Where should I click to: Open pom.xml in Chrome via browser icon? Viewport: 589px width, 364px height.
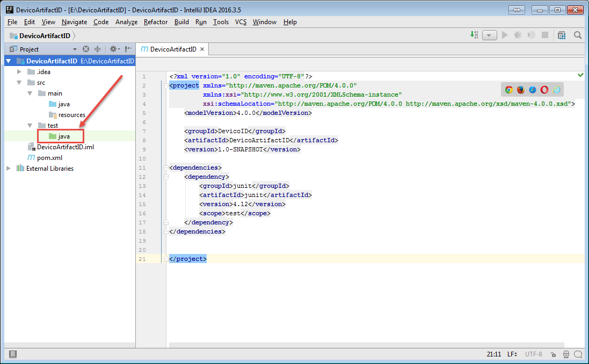[508, 89]
